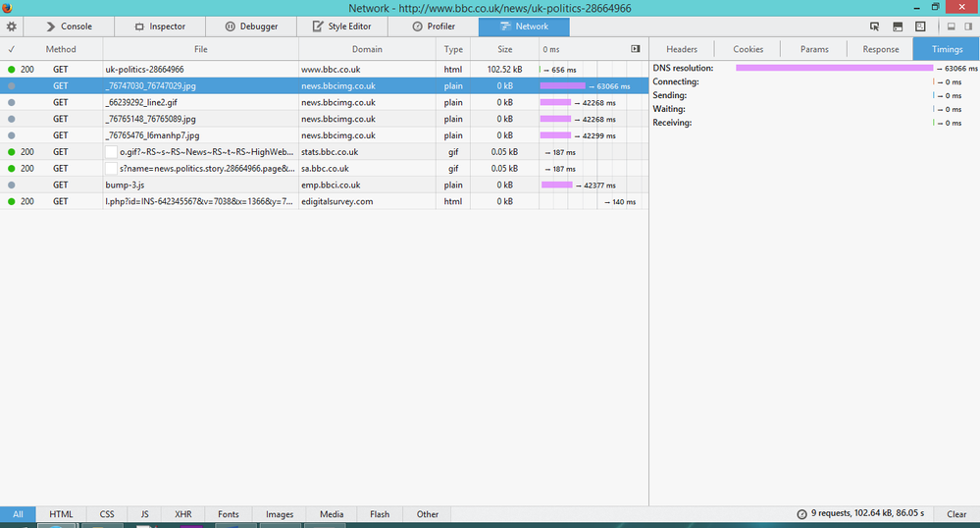Click the DNS resolution timing bar
Screen dimensions: 980x528
click(x=835, y=68)
